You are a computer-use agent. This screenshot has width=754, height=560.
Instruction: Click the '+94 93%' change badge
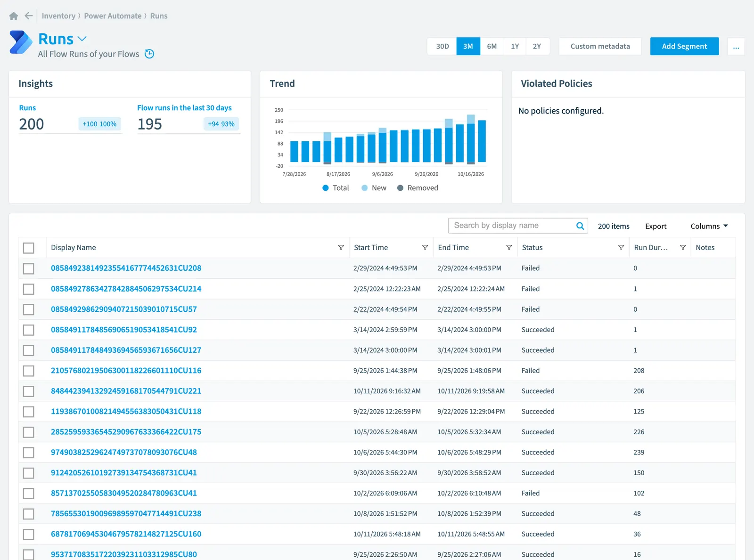(221, 124)
